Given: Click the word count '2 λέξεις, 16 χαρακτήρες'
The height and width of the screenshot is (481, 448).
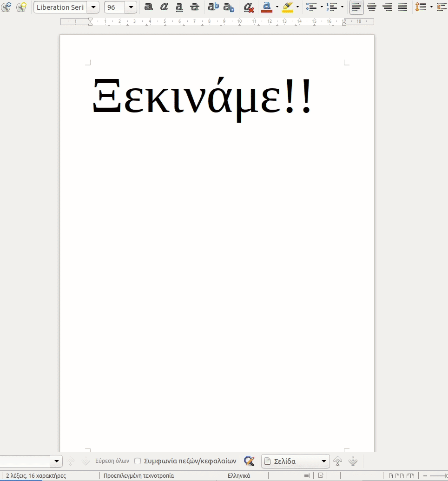Looking at the screenshot, I should (36, 476).
